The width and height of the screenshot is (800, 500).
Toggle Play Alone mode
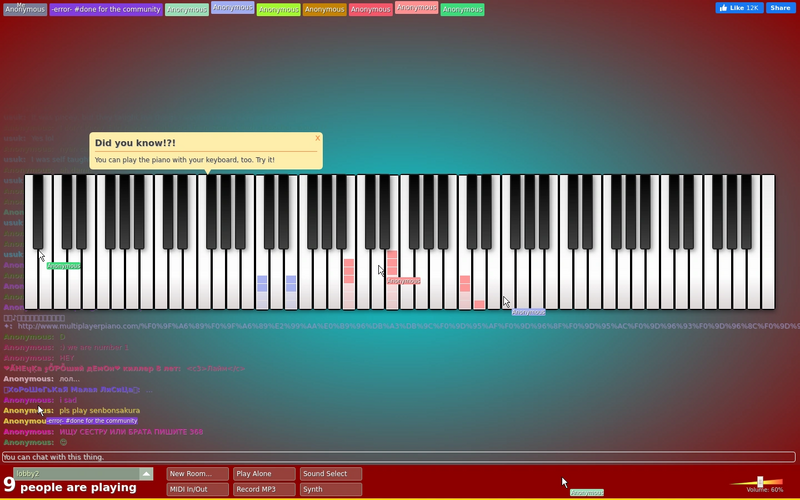point(264,474)
